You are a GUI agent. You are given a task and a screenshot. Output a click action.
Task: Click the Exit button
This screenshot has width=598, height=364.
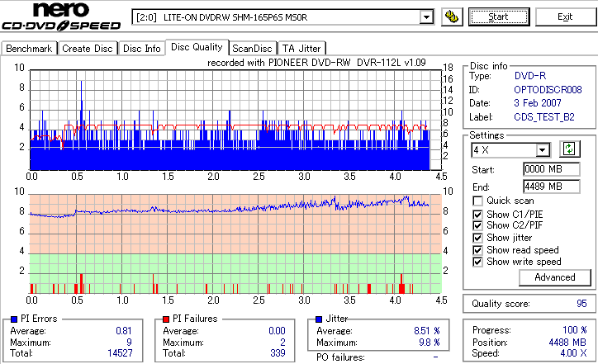point(565,17)
